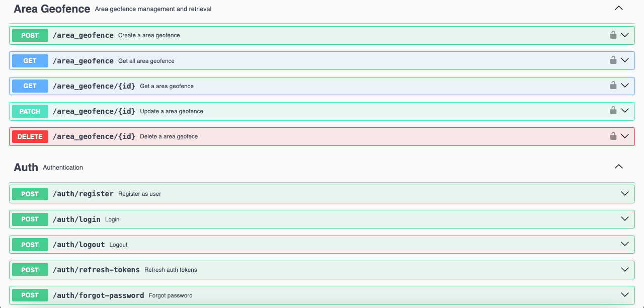644x308 pixels.
Task: Click lock icon on Get a area geofence row
Action: (x=613, y=86)
